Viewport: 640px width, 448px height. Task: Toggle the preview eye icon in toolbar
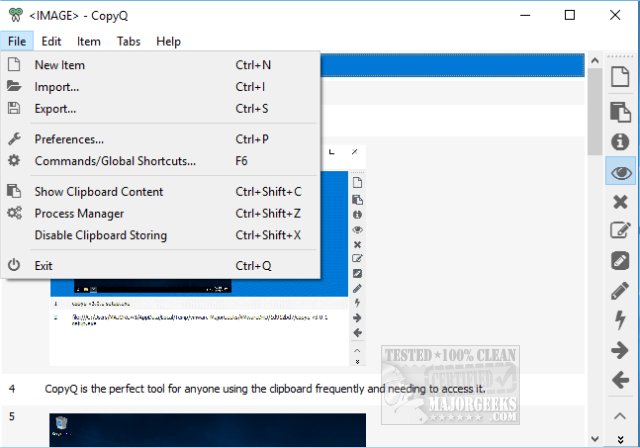click(621, 173)
